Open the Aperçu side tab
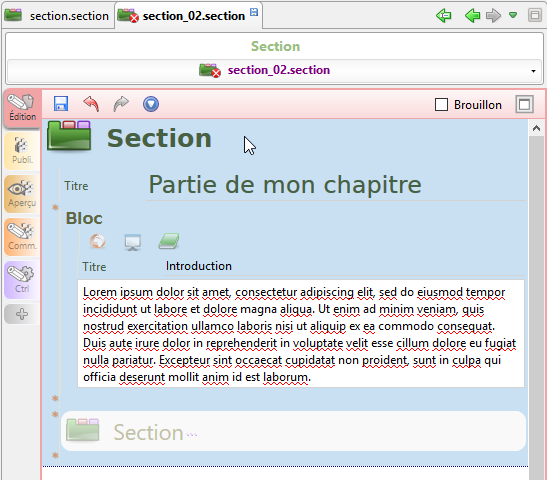Image resolution: width=547 pixels, height=480 pixels. [22, 194]
